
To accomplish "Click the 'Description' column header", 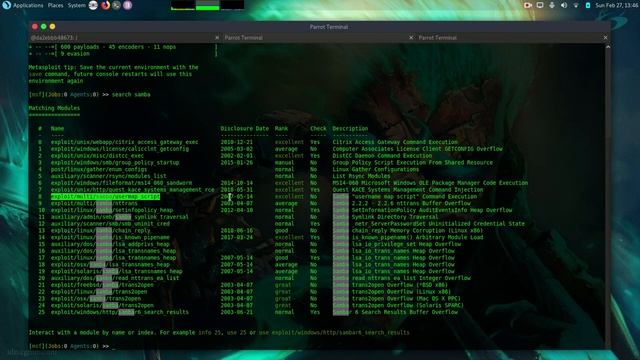I will tap(350, 129).
